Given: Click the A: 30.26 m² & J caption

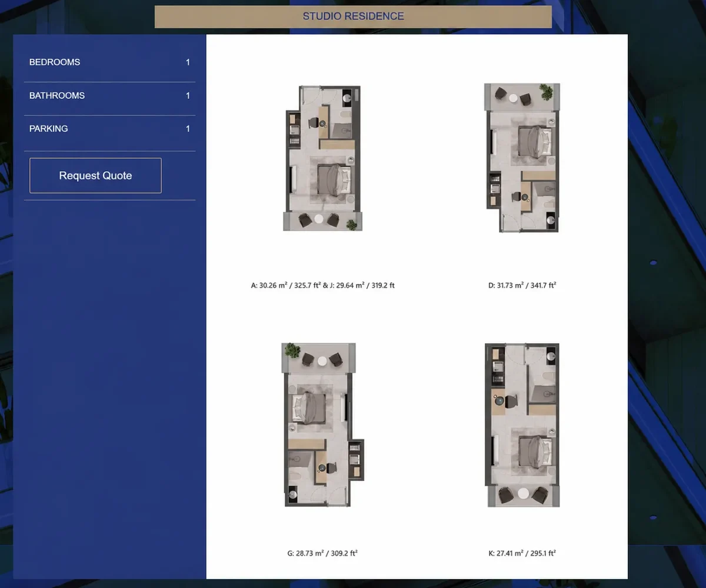Looking at the screenshot, I should click(x=322, y=285).
